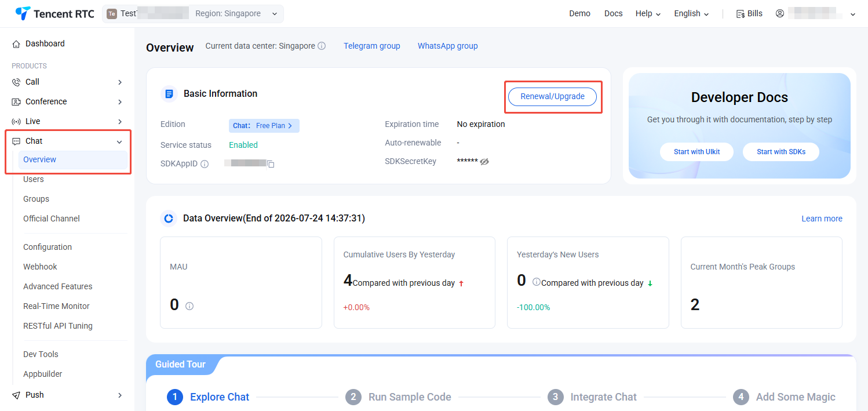
Task: Click the Learn more link
Action: point(822,219)
